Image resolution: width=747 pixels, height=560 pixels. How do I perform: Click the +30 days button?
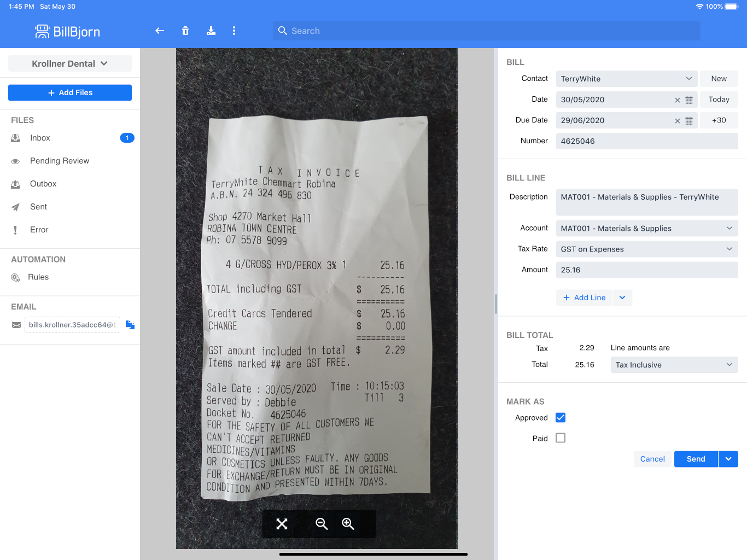(719, 120)
